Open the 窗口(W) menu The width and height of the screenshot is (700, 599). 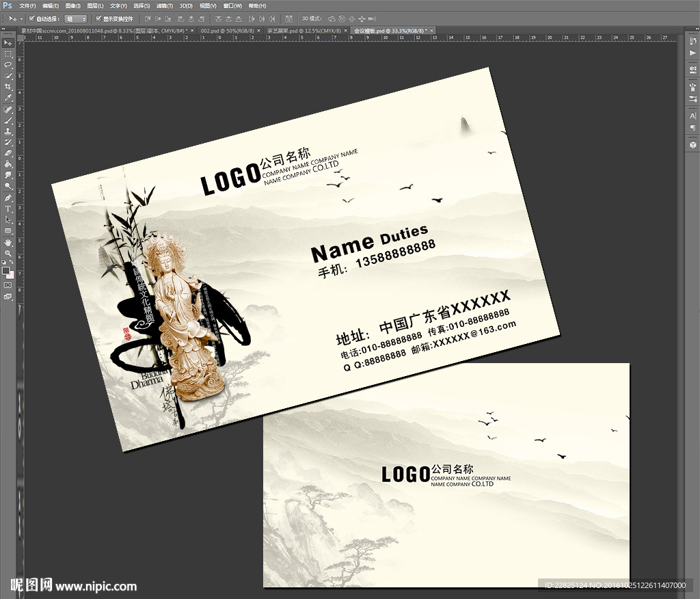(x=232, y=5)
